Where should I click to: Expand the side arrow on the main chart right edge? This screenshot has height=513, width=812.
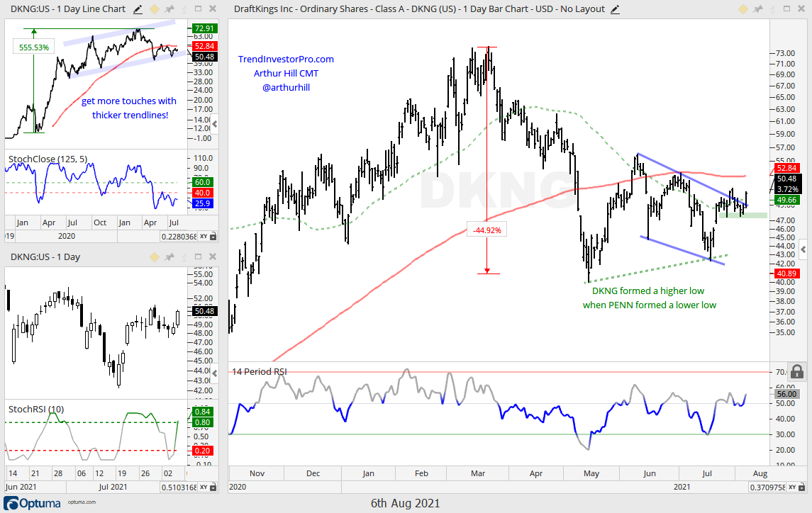click(803, 250)
